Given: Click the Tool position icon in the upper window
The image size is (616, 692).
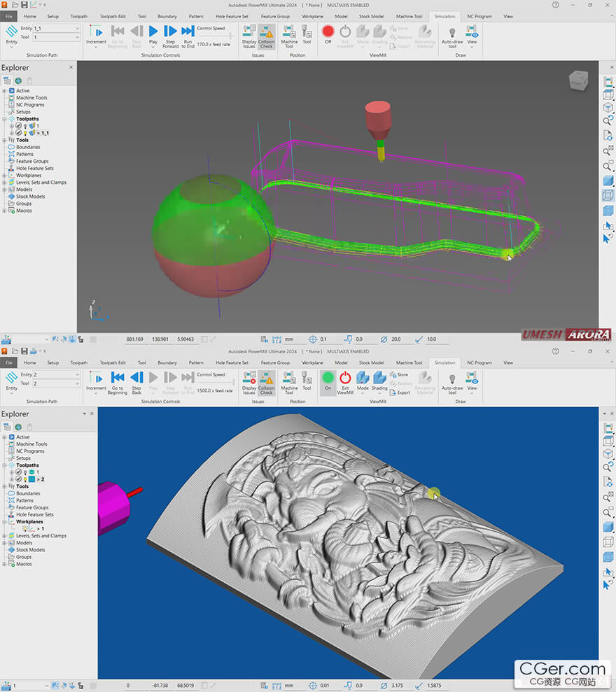Looking at the screenshot, I should (x=307, y=34).
